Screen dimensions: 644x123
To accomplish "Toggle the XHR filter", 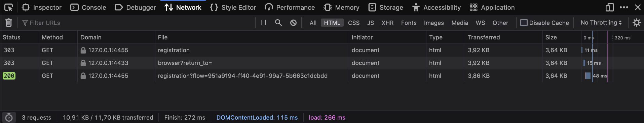I will coord(387,23).
